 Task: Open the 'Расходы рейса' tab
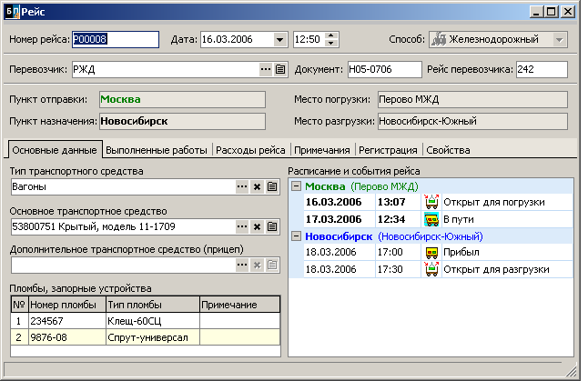(x=250, y=150)
